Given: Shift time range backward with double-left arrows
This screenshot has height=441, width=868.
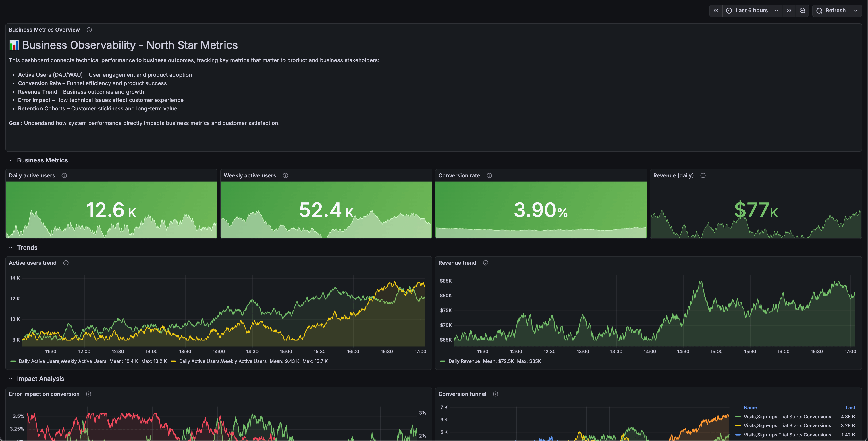Looking at the screenshot, I should click(716, 10).
